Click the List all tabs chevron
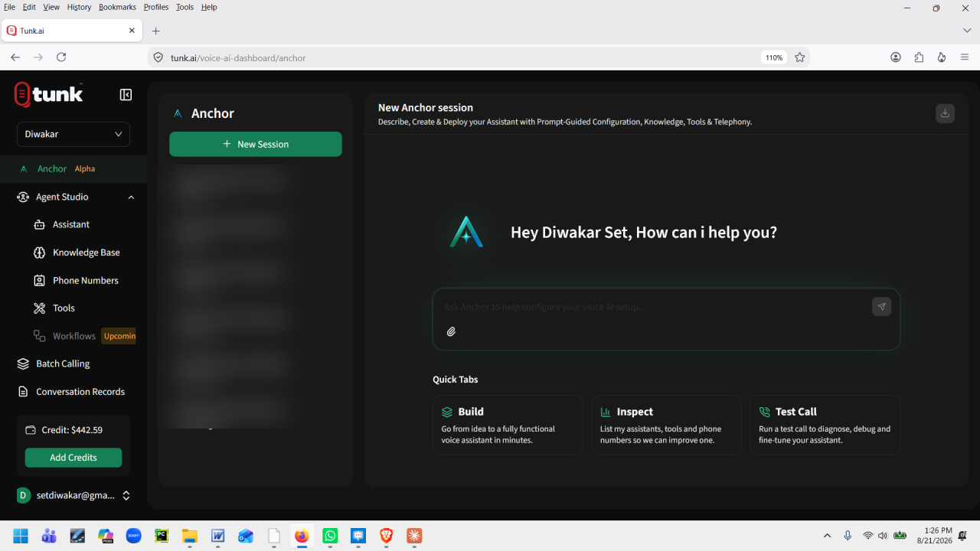Screen dimensions: 980x551 (966, 31)
